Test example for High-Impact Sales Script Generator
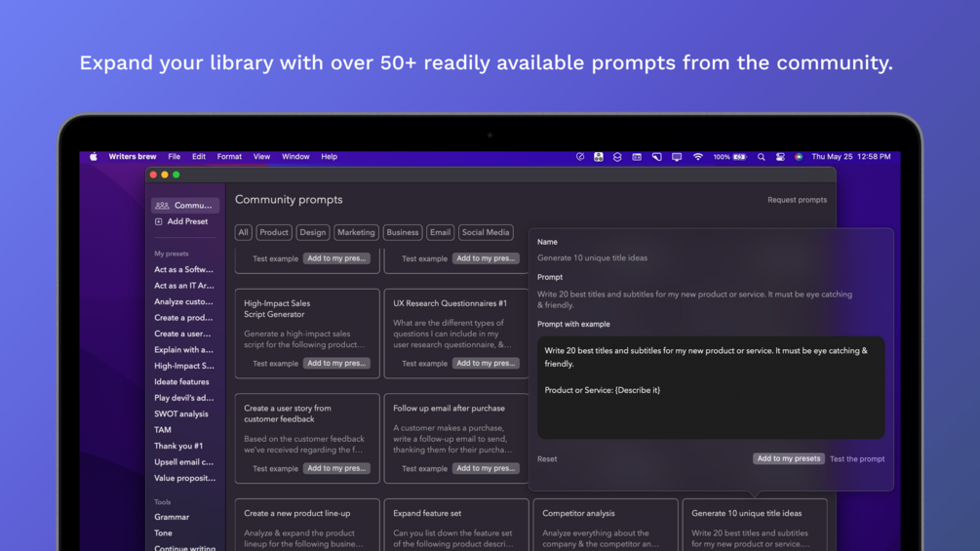This screenshot has width=980, height=551. coord(275,364)
